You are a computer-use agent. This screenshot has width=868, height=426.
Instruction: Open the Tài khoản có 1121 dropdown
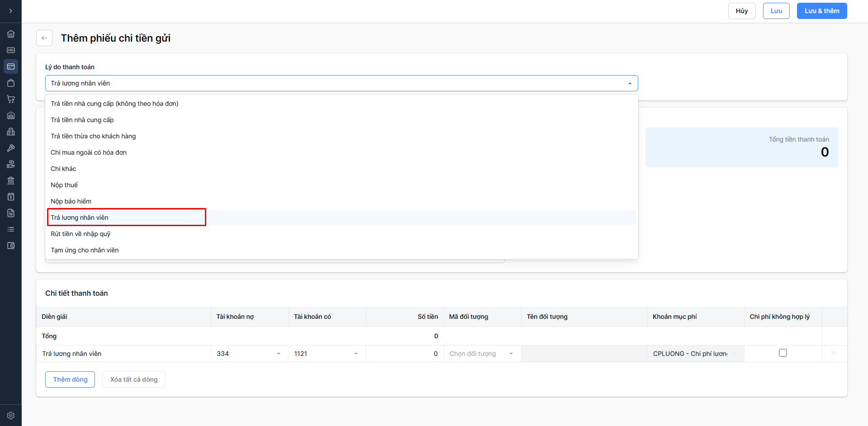[x=327, y=354]
